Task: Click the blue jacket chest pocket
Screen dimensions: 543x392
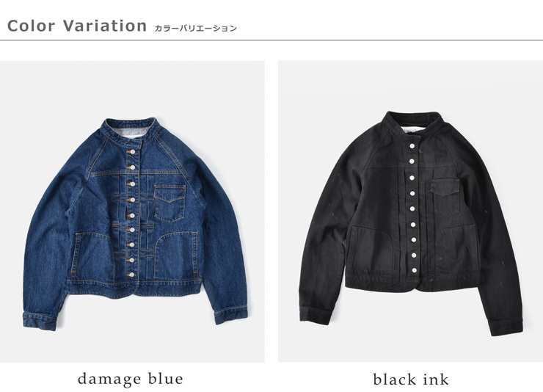Action: (x=170, y=203)
